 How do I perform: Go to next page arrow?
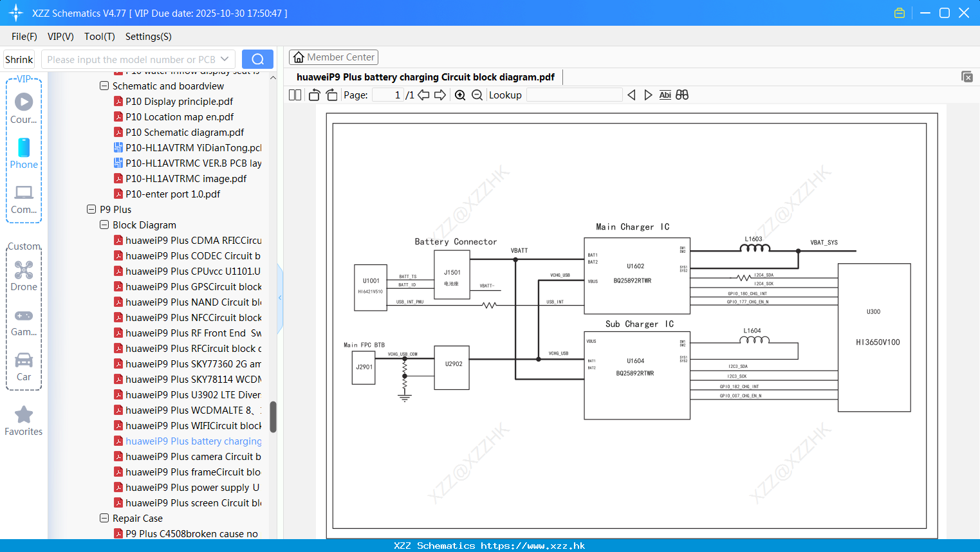tap(440, 95)
